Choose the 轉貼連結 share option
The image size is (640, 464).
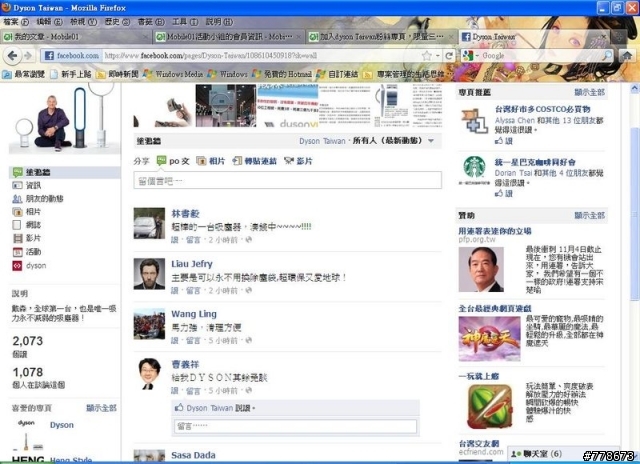255,161
